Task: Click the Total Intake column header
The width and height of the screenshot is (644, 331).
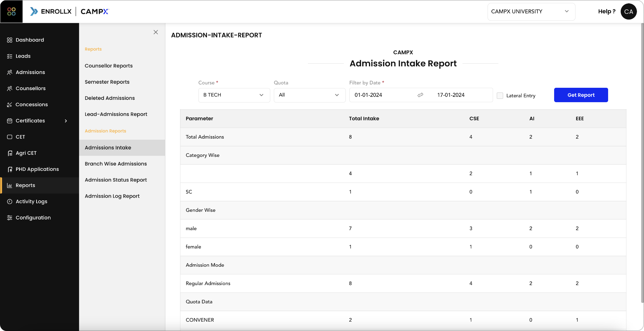Action: (x=364, y=119)
